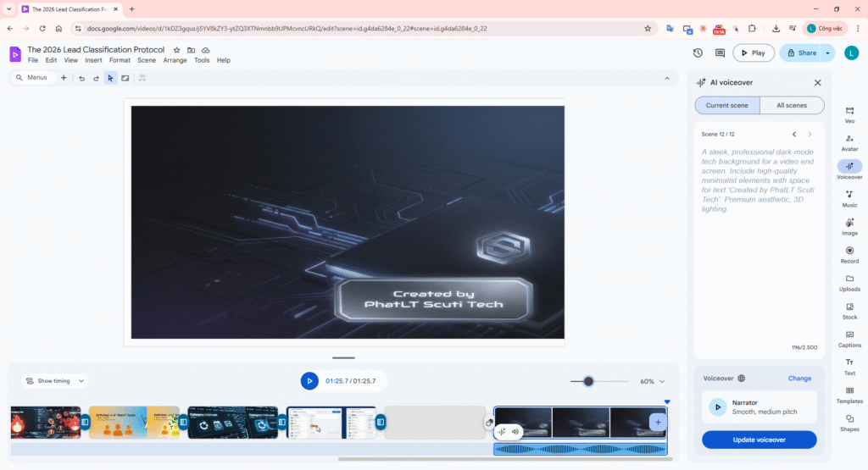
Task: Switch to Current scene option
Action: 726,105
